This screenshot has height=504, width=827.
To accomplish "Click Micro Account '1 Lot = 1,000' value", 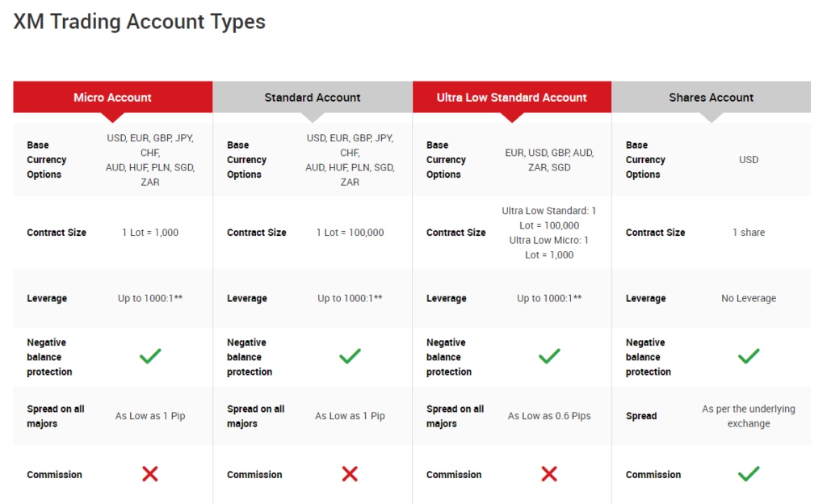I will 150,233.
